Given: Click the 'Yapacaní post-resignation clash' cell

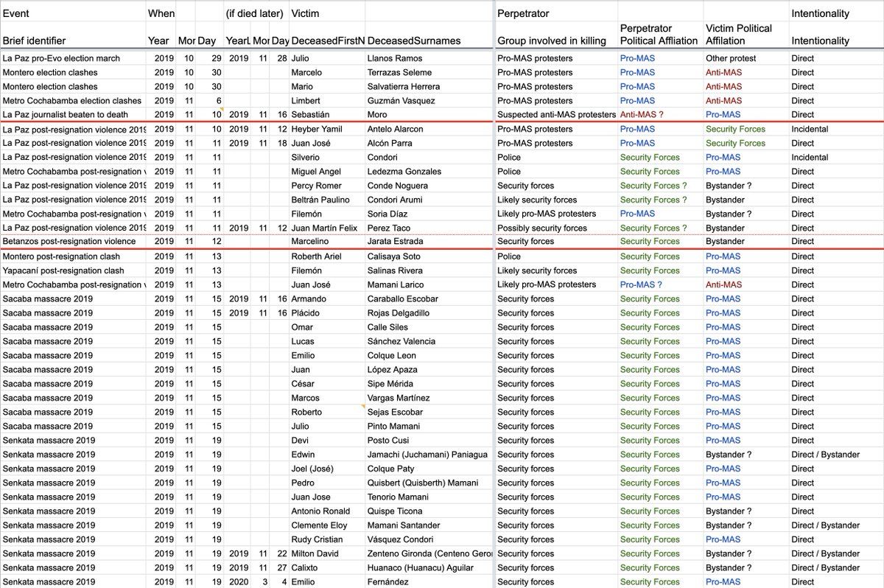Looking at the screenshot, I should [63, 270].
